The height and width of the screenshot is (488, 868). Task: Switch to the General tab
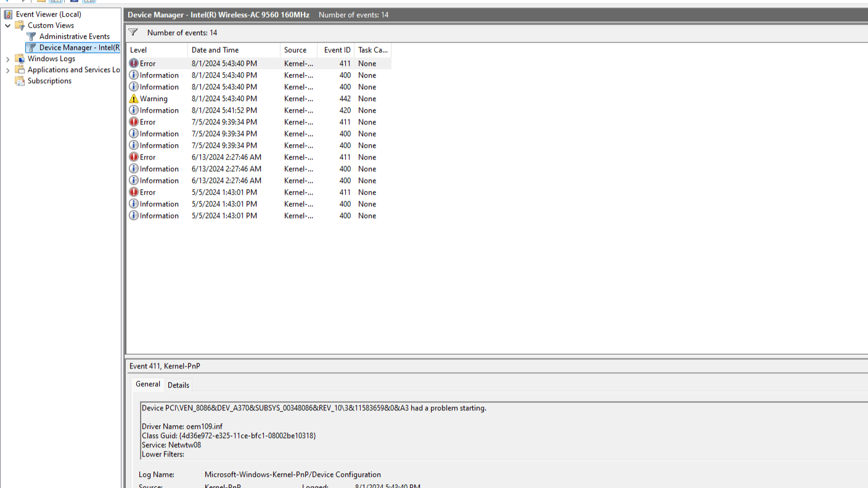[148, 384]
